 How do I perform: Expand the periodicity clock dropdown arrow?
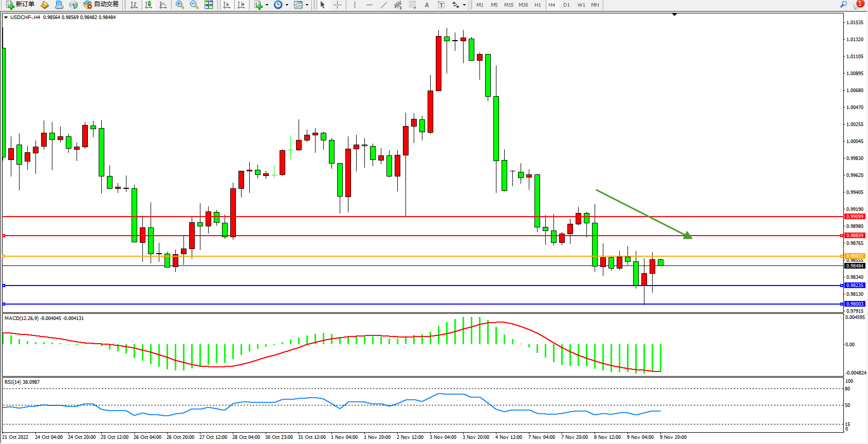click(x=286, y=5)
